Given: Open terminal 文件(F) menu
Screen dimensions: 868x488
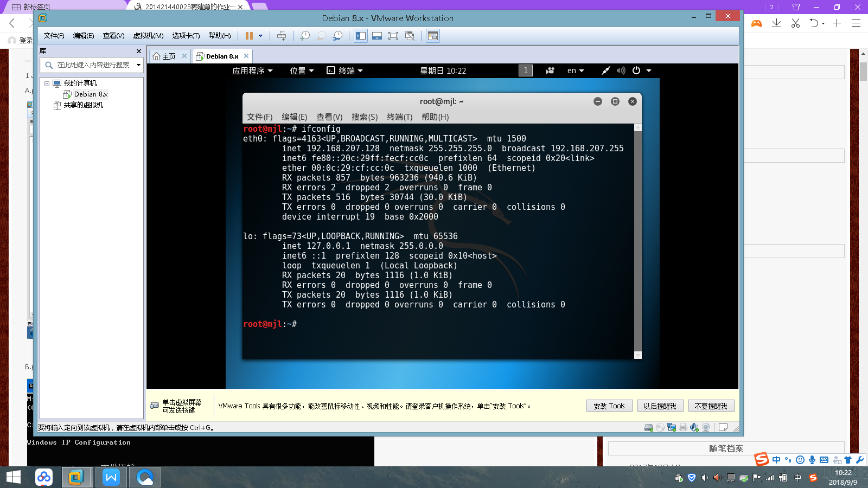Looking at the screenshot, I should (x=260, y=117).
